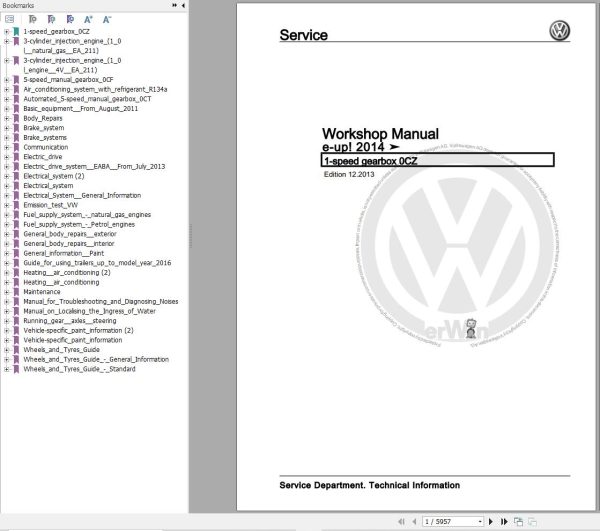Screen dimensions: 600x531
Task: Click the bookmark icon beside 5-speed_manual_gearbox_0CF
Action: pos(16,80)
